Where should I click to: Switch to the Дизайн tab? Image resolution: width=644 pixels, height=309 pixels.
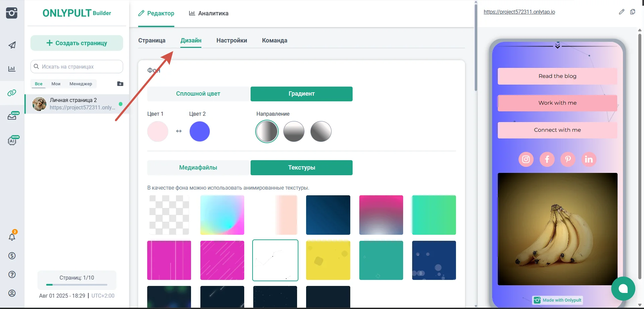(191, 40)
